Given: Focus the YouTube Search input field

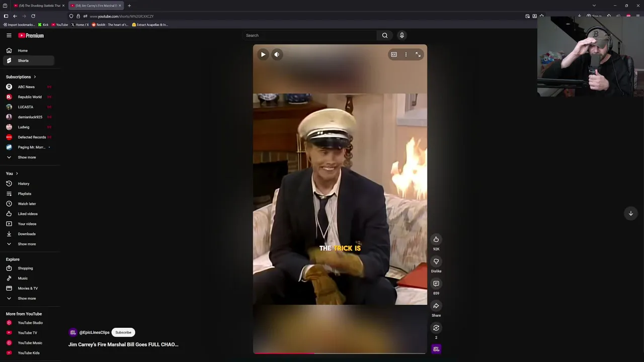Looking at the screenshot, I should [x=309, y=35].
